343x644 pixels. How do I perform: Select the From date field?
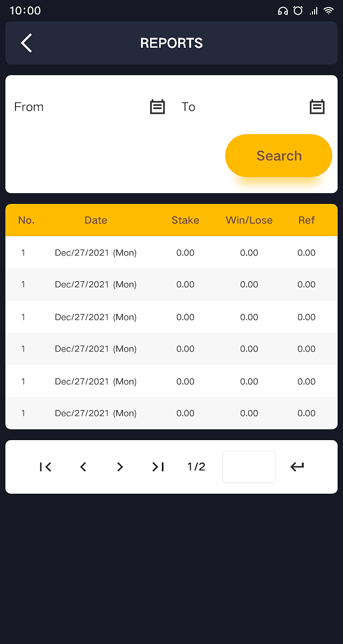[x=80, y=107]
